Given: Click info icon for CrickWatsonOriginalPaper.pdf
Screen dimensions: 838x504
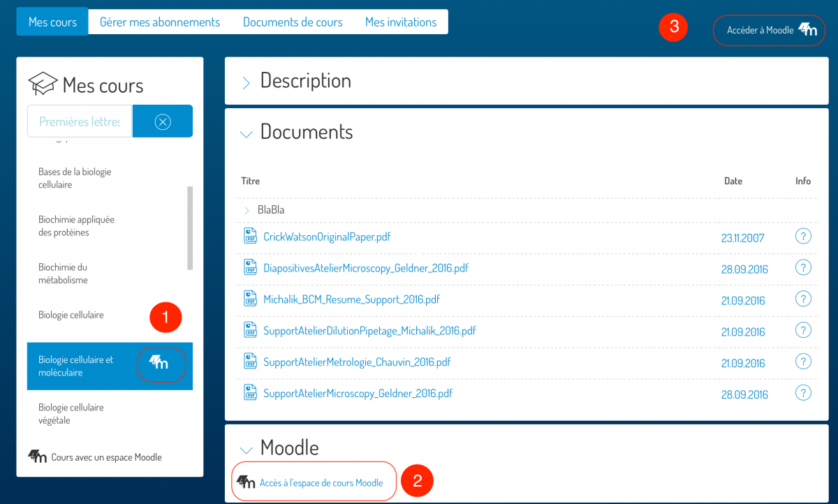Looking at the screenshot, I should coord(803,236).
